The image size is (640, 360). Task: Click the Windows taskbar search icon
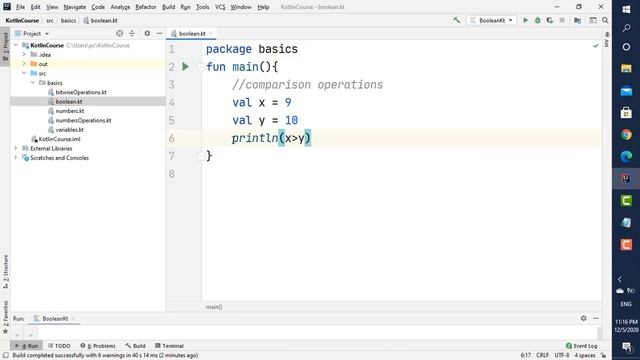pyautogui.click(x=626, y=28)
